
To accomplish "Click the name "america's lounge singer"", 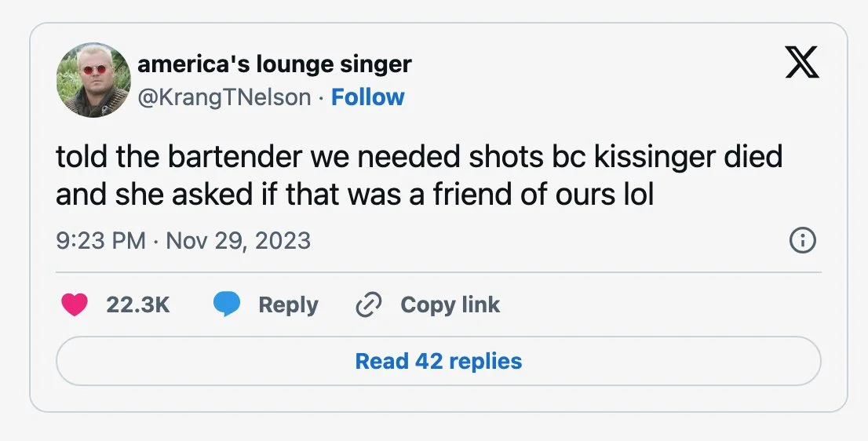I will [x=274, y=64].
